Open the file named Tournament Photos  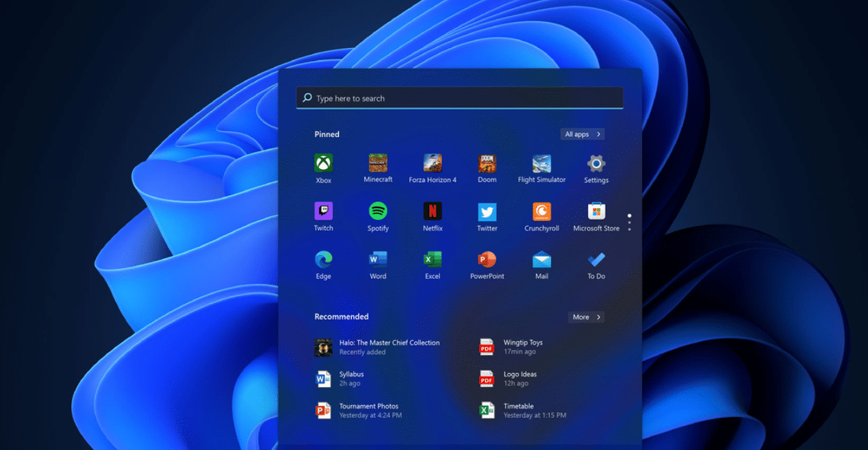tap(369, 406)
